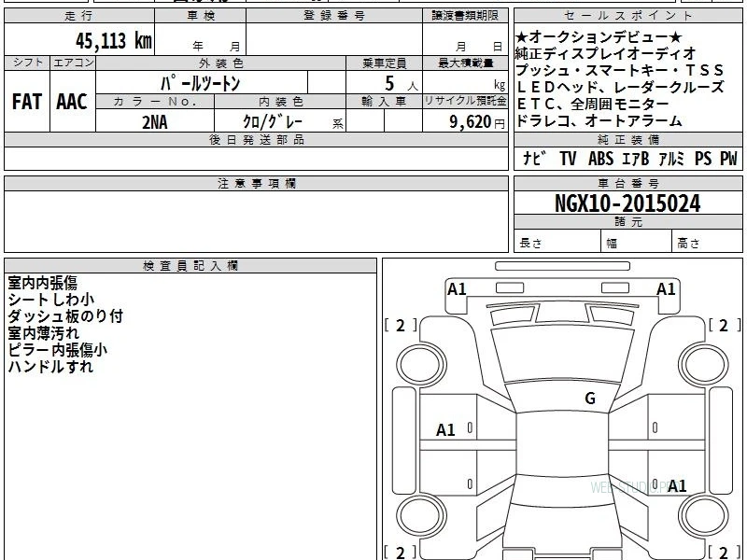Select the 走行 column header
This screenshot has height=560, width=747.
[79, 16]
